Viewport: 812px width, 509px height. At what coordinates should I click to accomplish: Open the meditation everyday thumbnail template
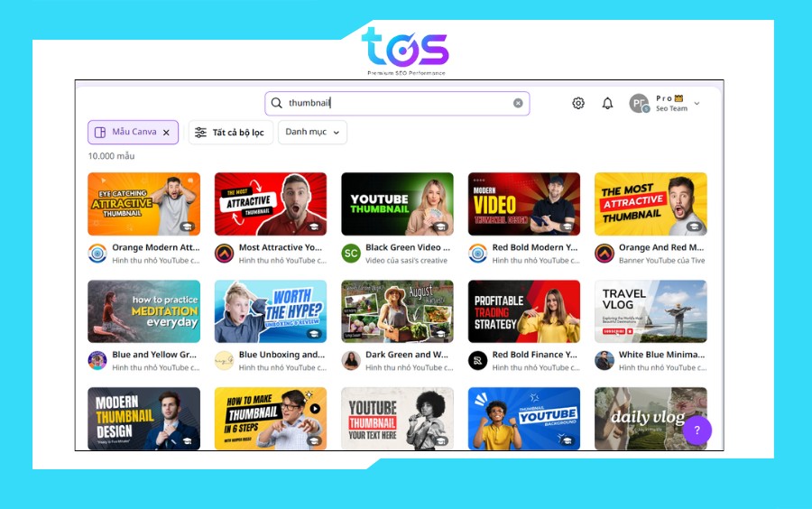tap(143, 311)
